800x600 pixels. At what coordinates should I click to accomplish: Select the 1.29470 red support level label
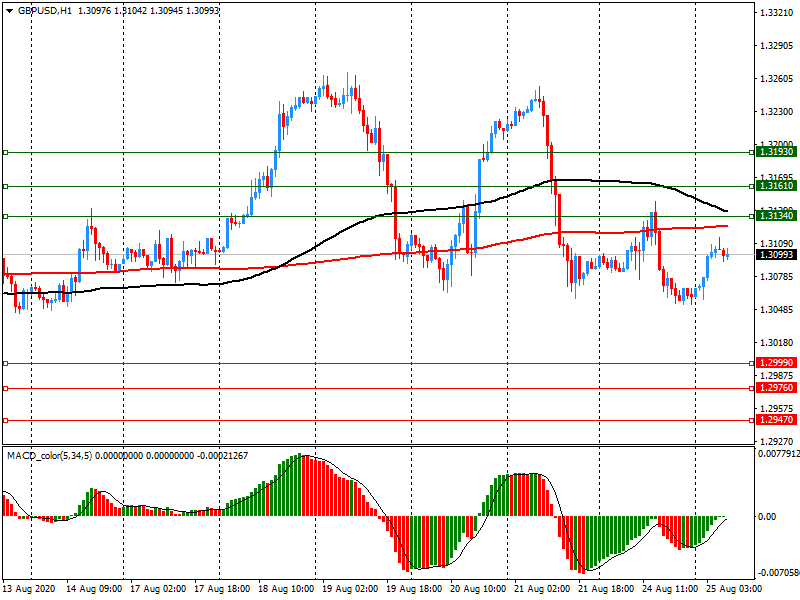[777, 420]
